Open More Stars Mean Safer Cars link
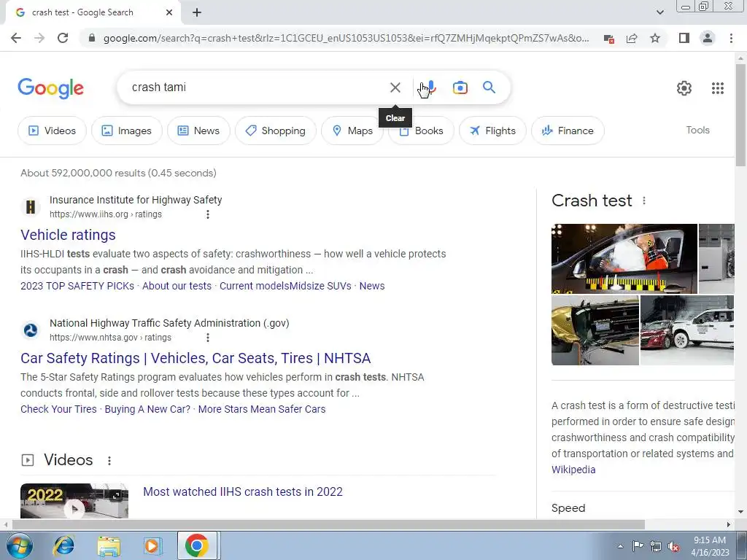The width and height of the screenshot is (747, 560). [262, 409]
